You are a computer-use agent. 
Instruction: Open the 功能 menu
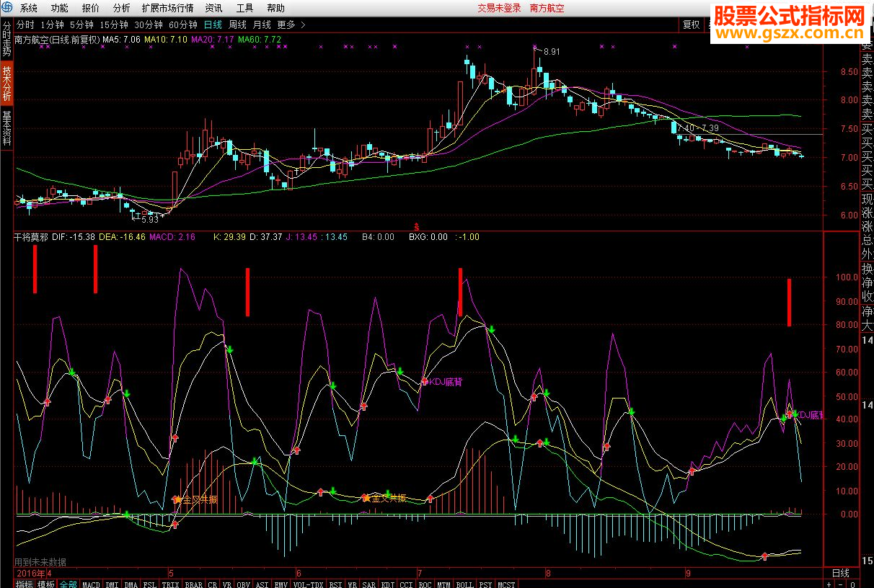point(60,9)
